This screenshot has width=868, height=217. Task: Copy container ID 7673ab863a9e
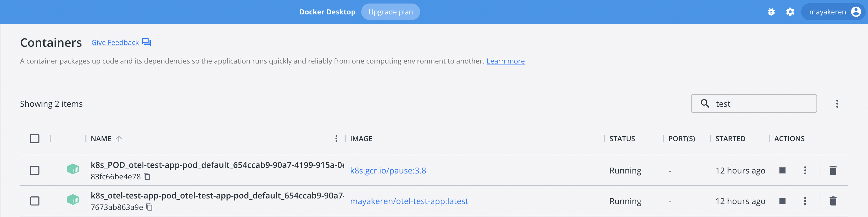tap(149, 207)
